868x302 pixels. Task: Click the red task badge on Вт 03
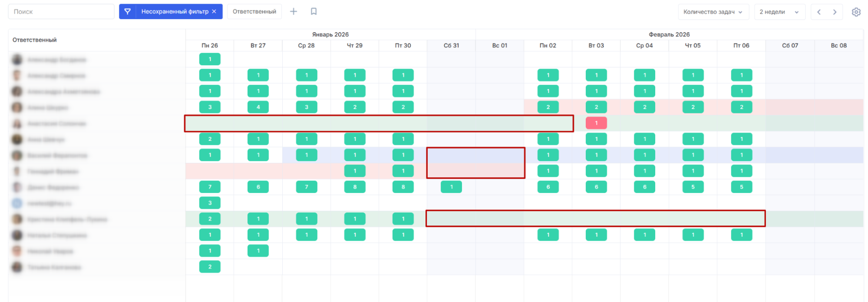pyautogui.click(x=596, y=123)
